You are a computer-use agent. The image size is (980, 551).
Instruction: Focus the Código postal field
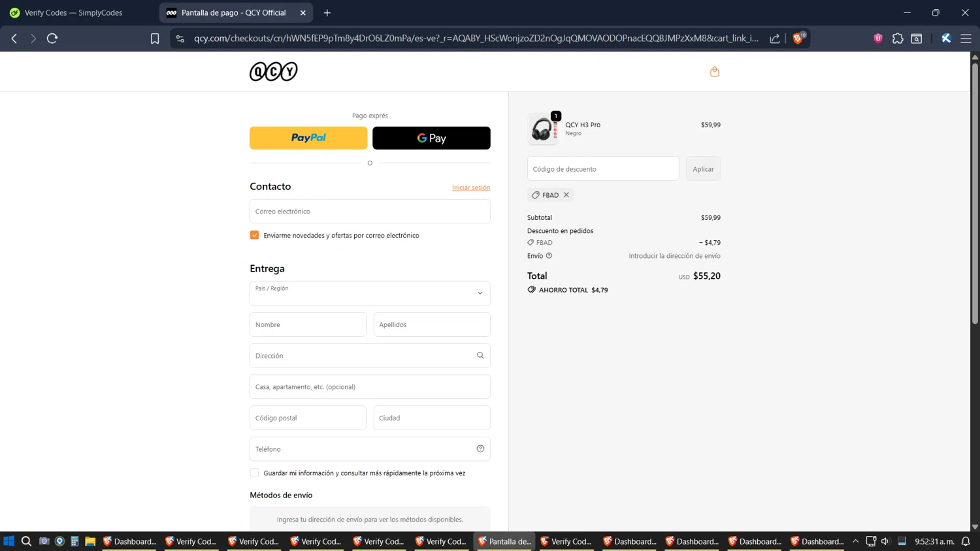click(x=308, y=418)
